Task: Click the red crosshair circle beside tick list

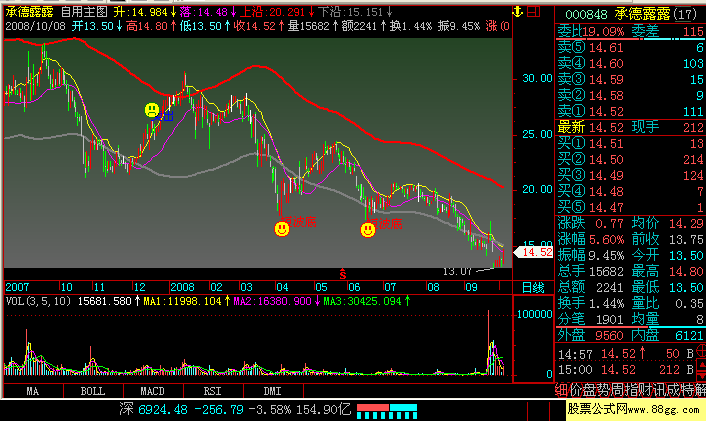Action: pyautogui.click(x=701, y=351)
